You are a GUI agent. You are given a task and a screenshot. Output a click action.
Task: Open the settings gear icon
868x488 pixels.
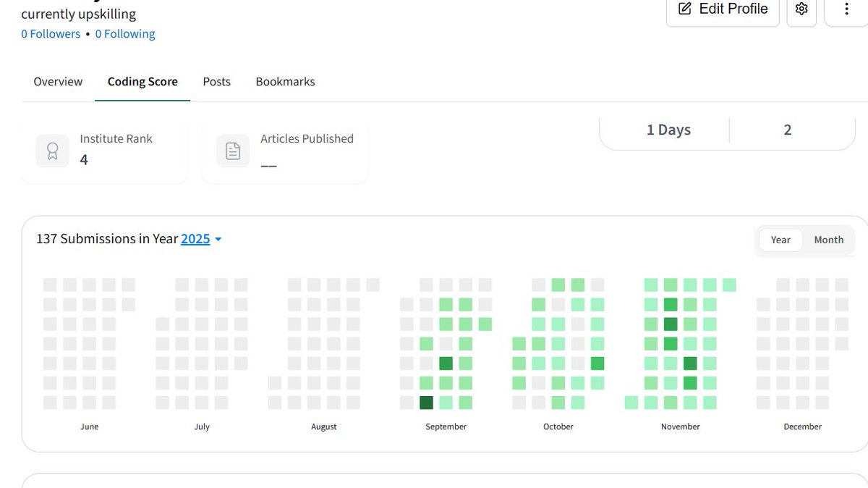tap(801, 9)
